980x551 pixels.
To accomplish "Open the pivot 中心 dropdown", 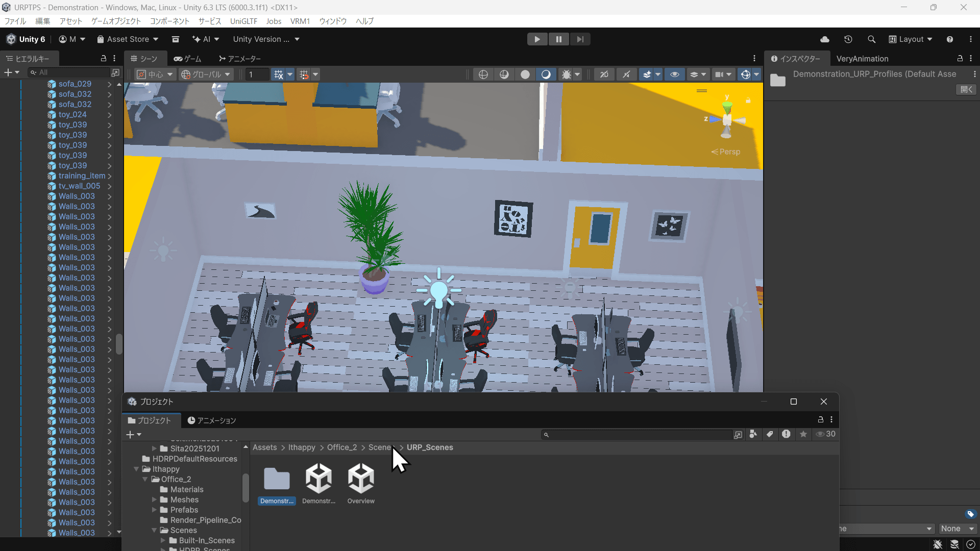I will pyautogui.click(x=156, y=74).
